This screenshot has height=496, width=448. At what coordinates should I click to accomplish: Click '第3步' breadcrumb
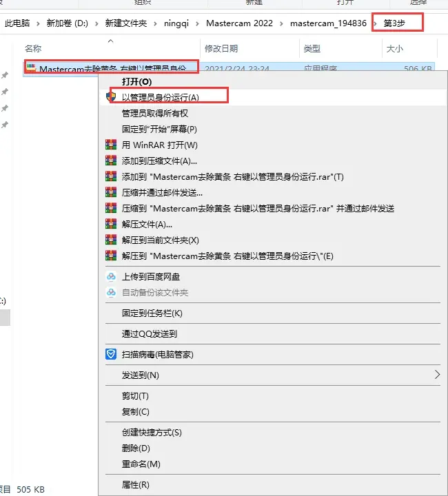[394, 23]
